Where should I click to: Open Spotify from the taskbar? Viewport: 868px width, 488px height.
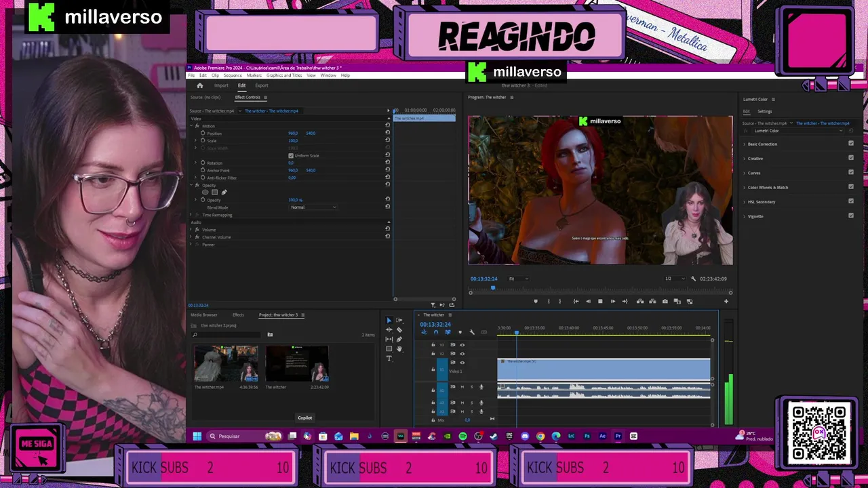coord(462,436)
